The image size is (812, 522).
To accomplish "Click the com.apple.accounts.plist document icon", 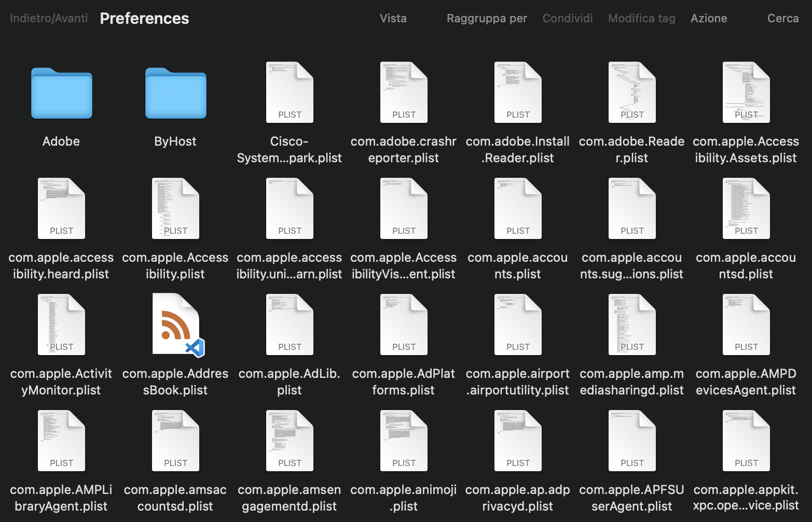I will point(518,208).
